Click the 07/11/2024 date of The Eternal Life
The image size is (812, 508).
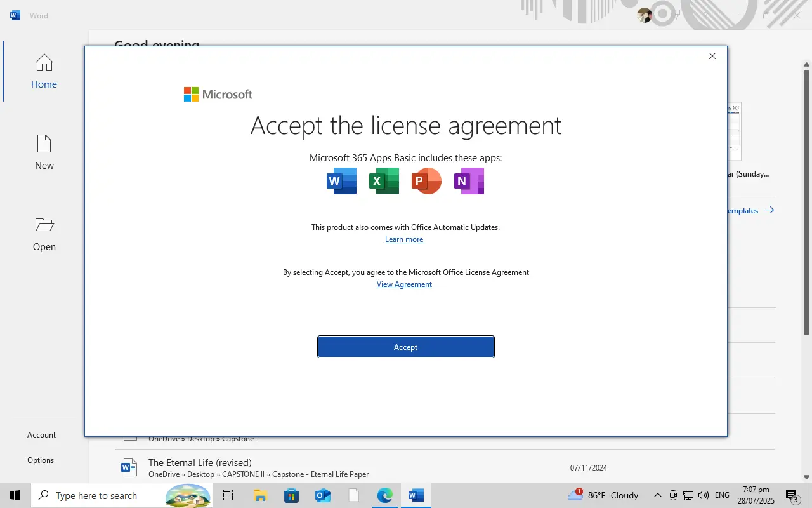pyautogui.click(x=589, y=468)
